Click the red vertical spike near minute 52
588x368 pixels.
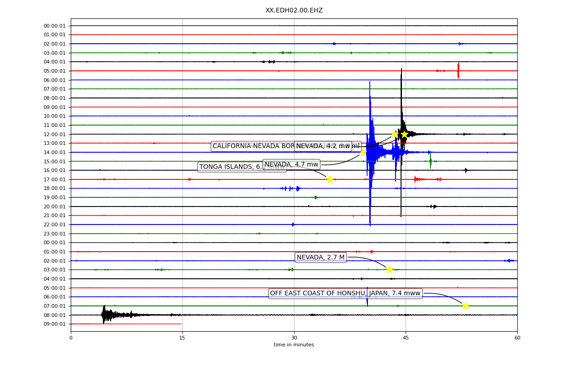point(458,70)
